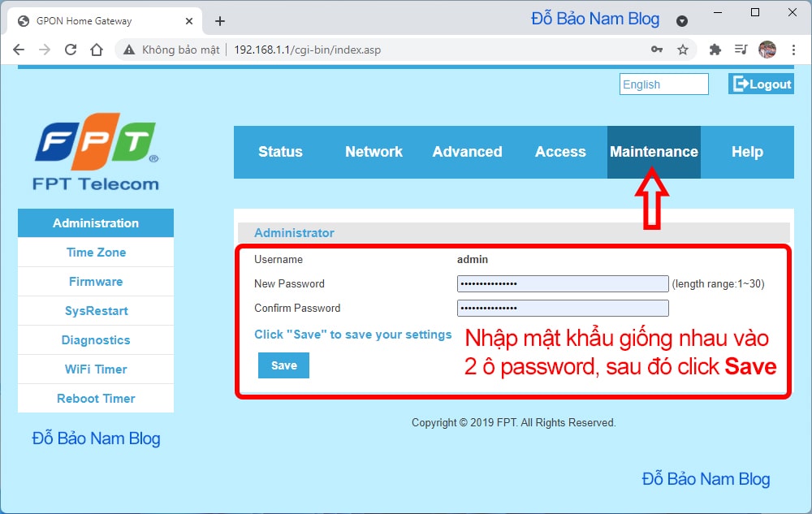Open WiFi Timer settings
Viewport: 812px width, 514px height.
pyautogui.click(x=96, y=369)
